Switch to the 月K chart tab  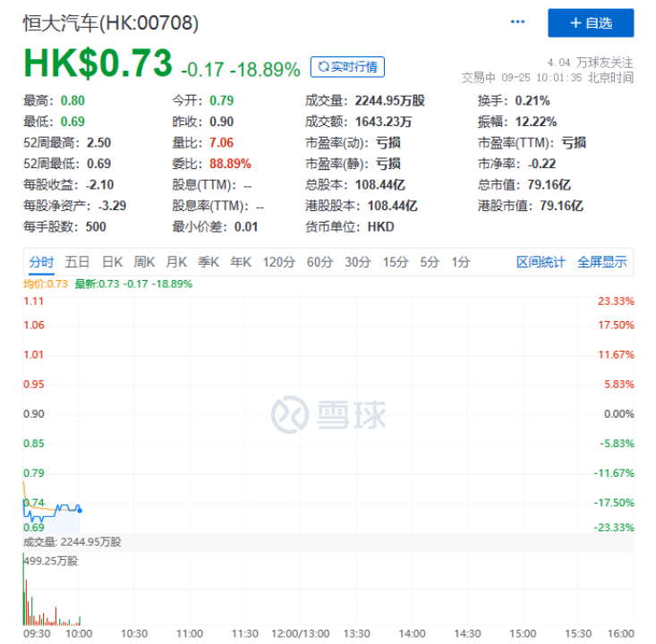click(176, 262)
